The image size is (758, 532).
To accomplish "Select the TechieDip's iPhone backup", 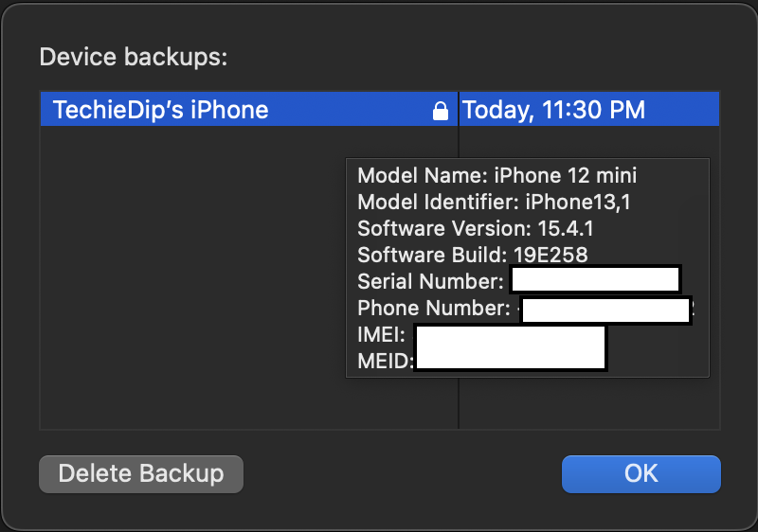I will point(161,110).
